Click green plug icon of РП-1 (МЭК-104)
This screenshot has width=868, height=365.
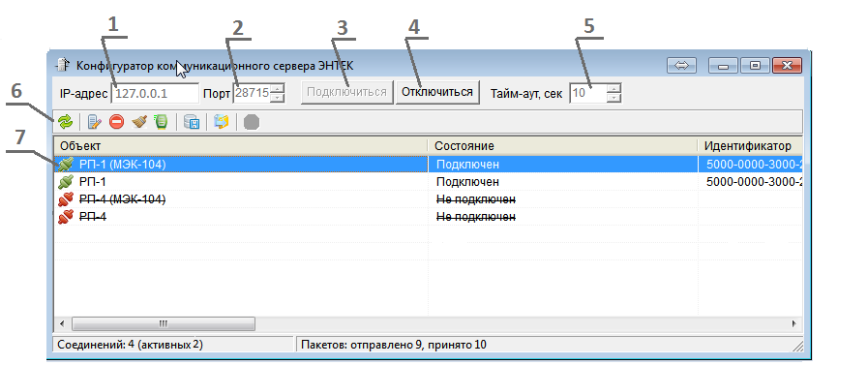(66, 164)
